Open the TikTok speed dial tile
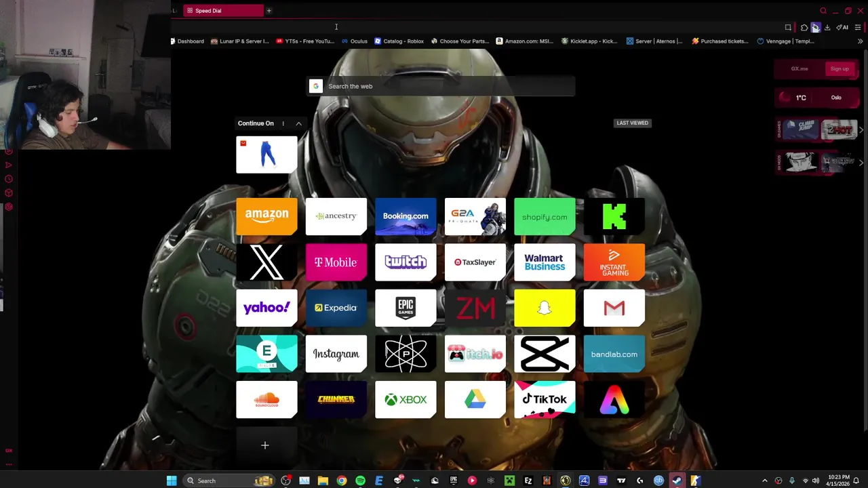 pyautogui.click(x=545, y=399)
